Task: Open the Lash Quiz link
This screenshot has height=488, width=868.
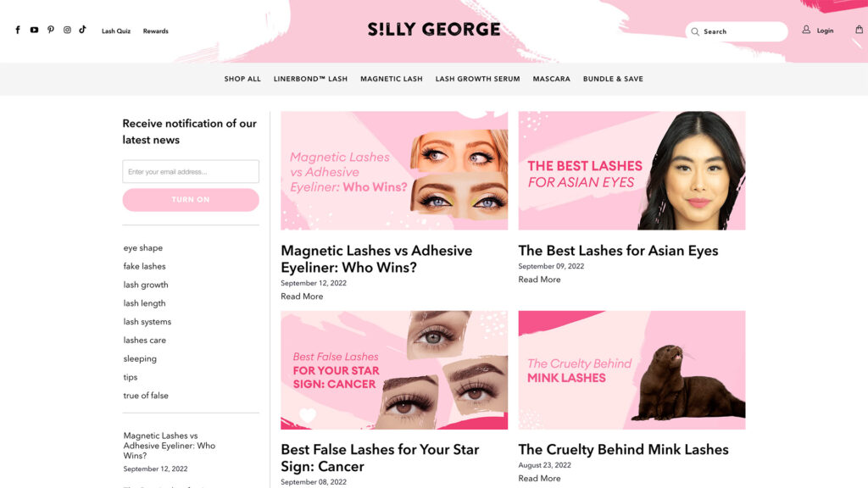Action: click(x=116, y=31)
